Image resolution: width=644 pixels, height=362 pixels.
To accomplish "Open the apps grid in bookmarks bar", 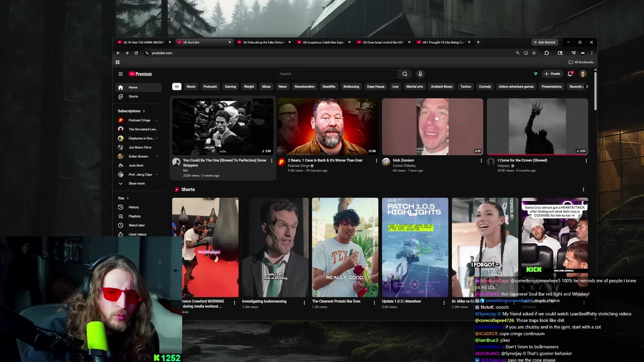I will click(x=118, y=62).
